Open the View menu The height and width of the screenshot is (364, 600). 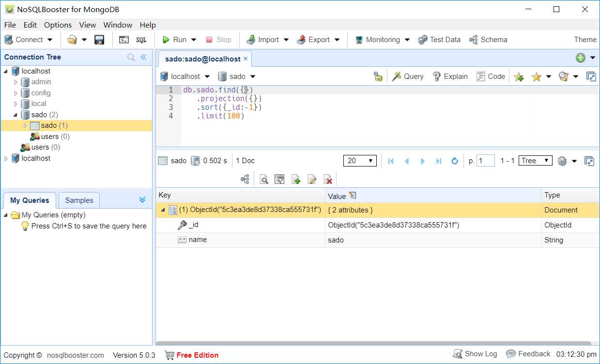click(88, 25)
